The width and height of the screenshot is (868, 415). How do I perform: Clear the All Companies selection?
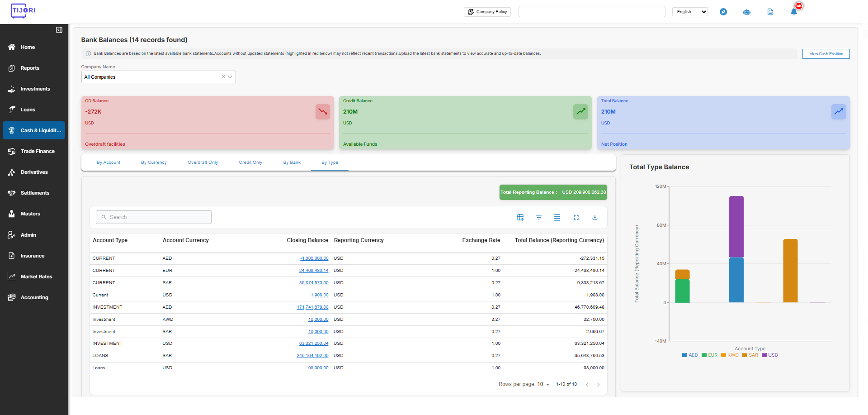click(x=223, y=77)
